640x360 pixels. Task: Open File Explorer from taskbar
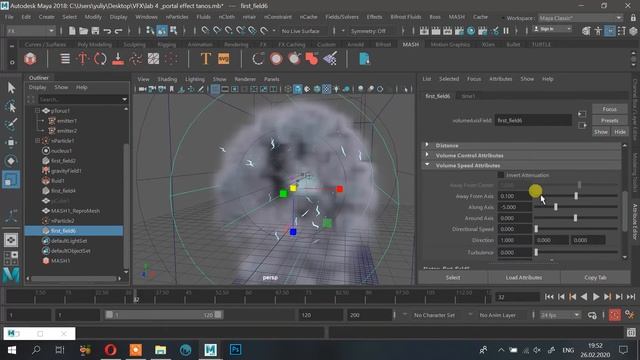(x=160, y=350)
